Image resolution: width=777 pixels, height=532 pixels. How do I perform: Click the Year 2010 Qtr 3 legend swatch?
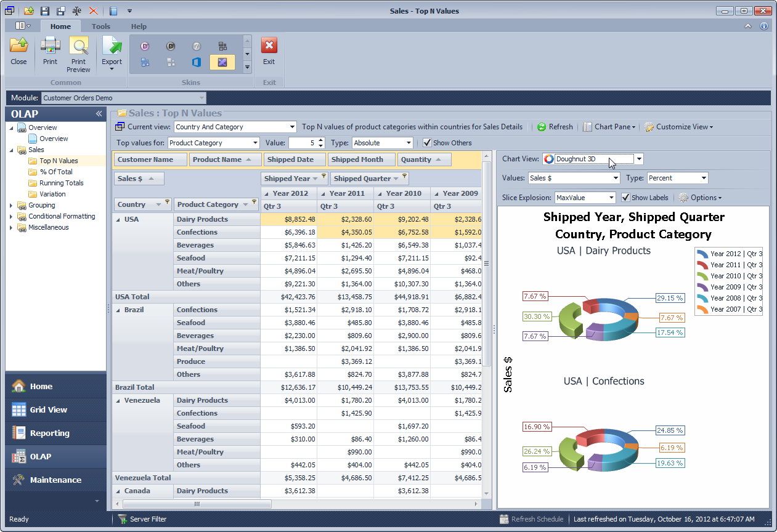tap(702, 276)
